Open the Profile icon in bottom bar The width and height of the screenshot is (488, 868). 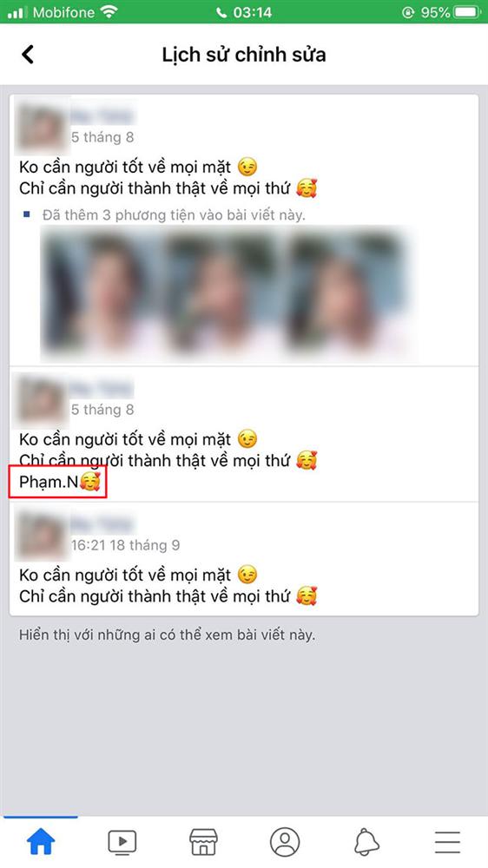285,842
